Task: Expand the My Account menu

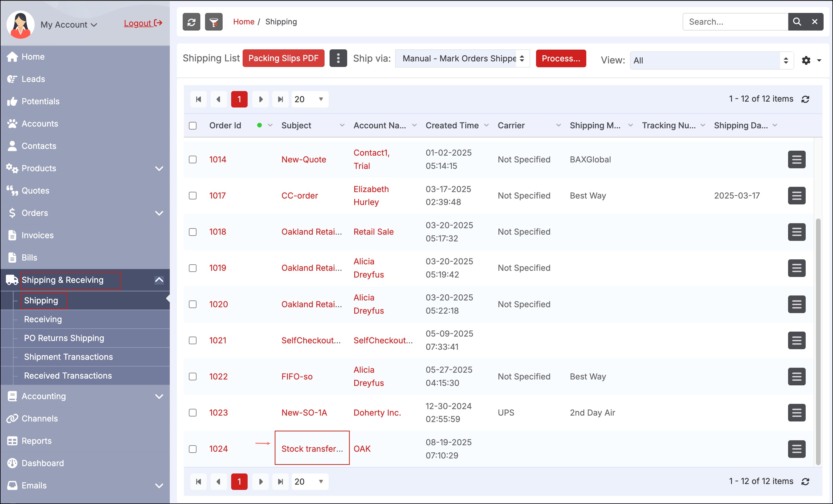Action: [x=69, y=25]
